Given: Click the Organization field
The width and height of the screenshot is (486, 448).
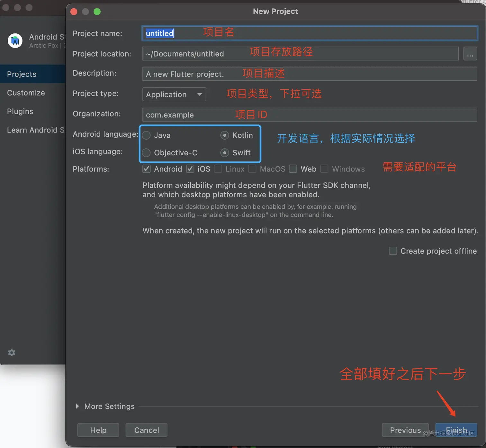Looking at the screenshot, I should [310, 115].
